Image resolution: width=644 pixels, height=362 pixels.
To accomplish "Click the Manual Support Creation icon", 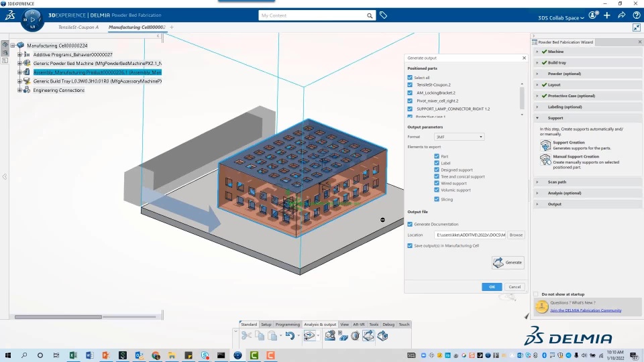I will click(x=545, y=160).
